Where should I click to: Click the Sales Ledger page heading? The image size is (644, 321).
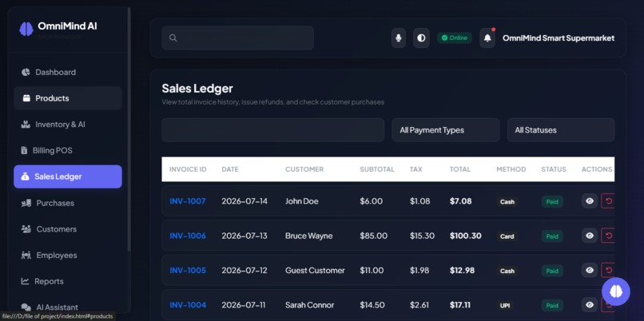point(197,89)
